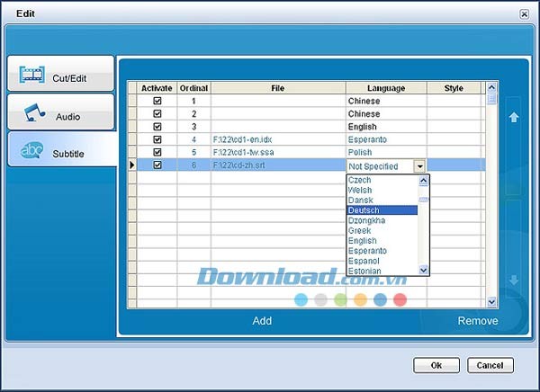Click the Cancel button
Image resolution: width=540 pixels, height=392 pixels.
490,365
